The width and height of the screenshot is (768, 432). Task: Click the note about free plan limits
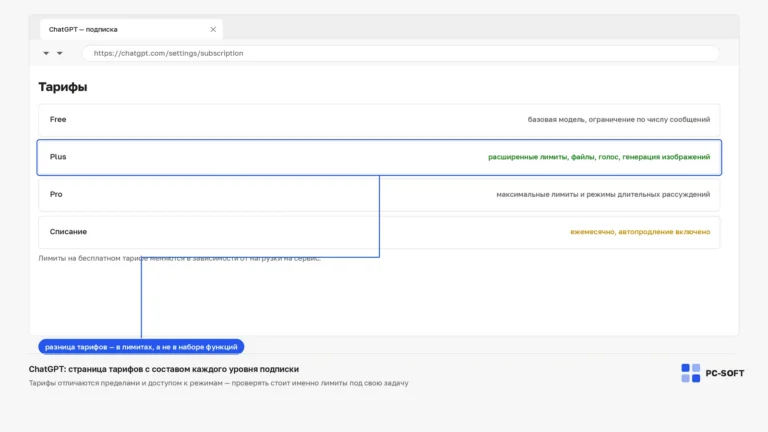(x=179, y=258)
